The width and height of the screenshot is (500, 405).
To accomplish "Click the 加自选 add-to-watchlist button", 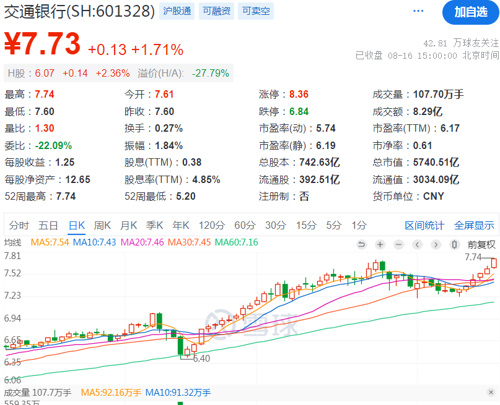I will click(470, 12).
